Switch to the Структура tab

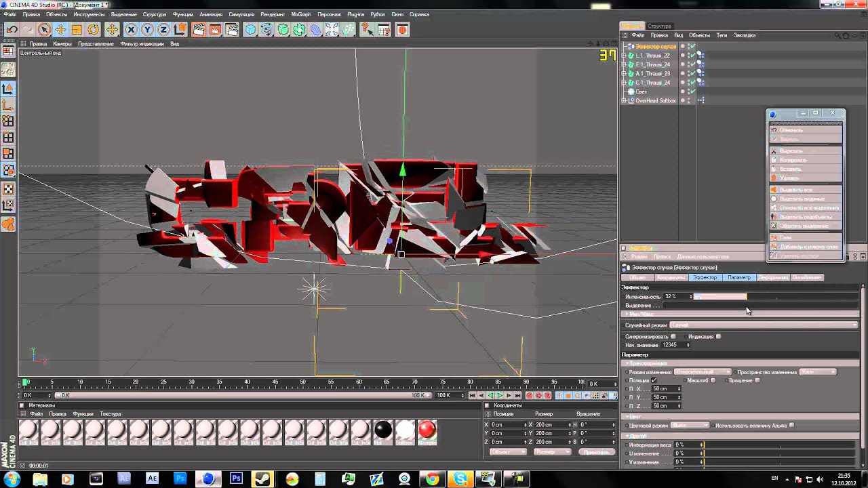(659, 26)
